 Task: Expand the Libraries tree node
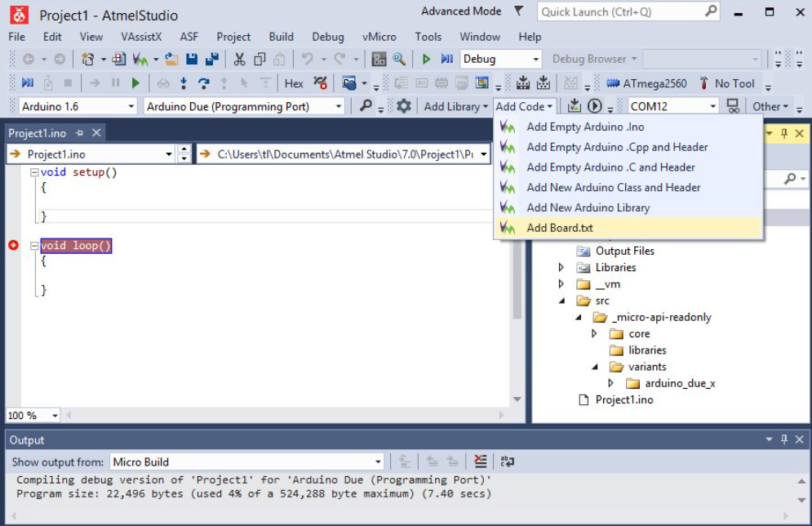pyautogui.click(x=561, y=267)
